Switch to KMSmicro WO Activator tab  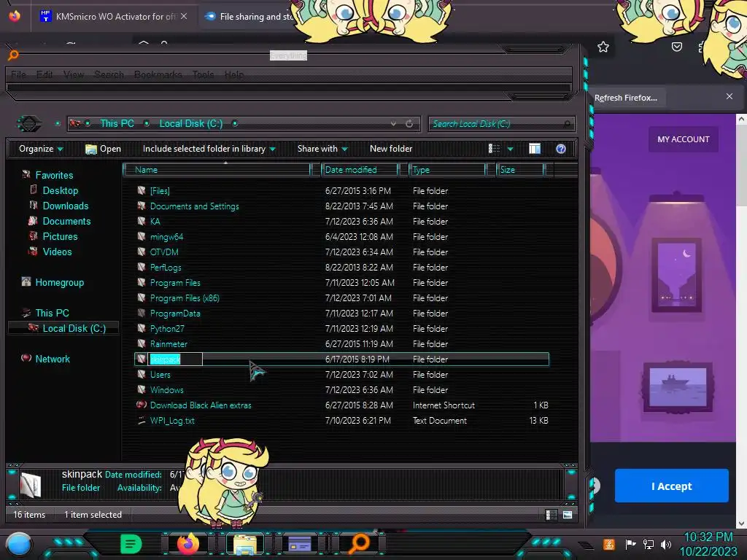tap(115, 16)
